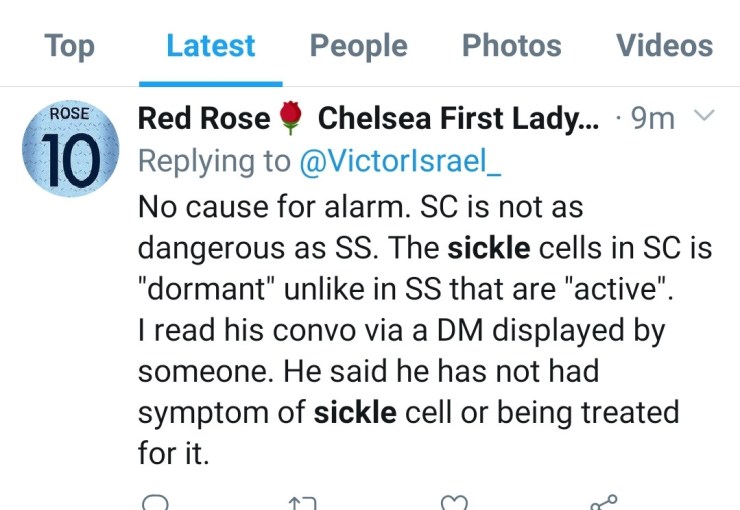The height and width of the screenshot is (510, 740).
Task: Select the Latest tab
Action: pos(210,46)
